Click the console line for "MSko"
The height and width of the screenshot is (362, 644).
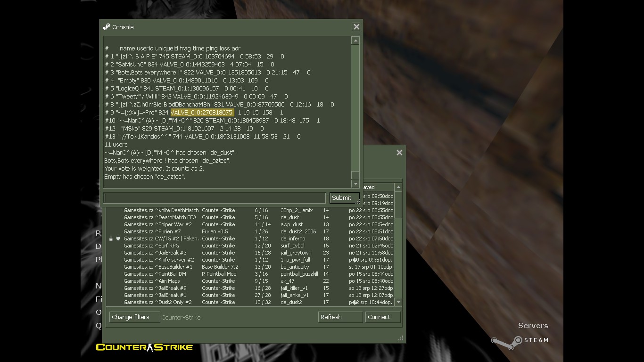tap(184, 129)
